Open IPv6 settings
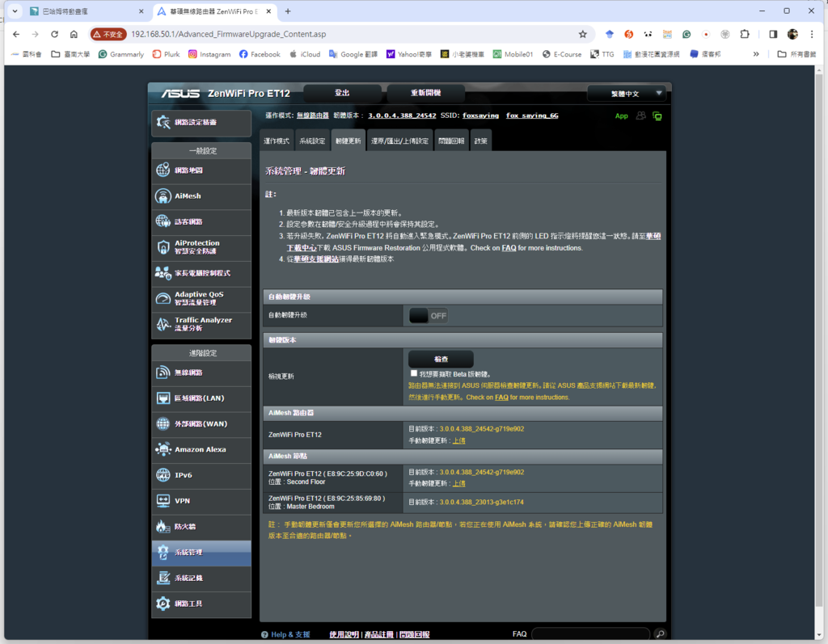This screenshot has height=644, width=828. (x=201, y=475)
